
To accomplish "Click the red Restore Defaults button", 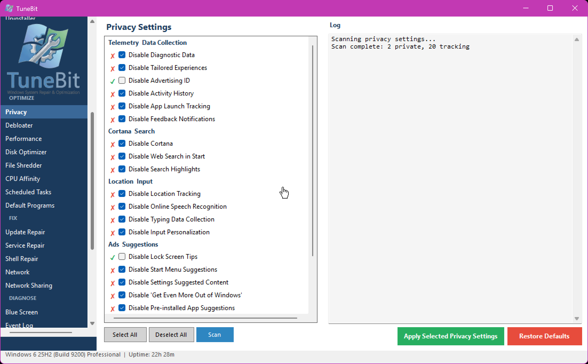I will tap(545, 336).
